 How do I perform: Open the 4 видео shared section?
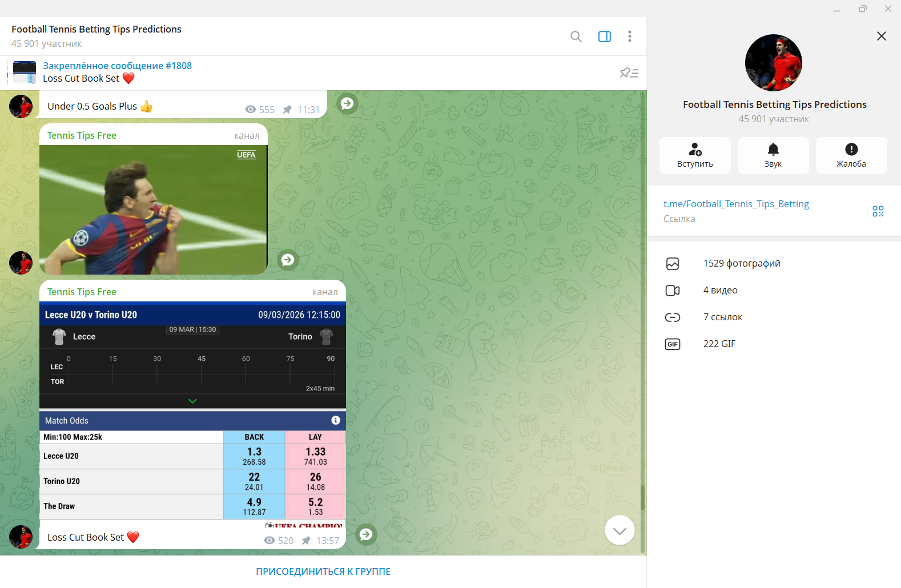pyautogui.click(x=720, y=290)
